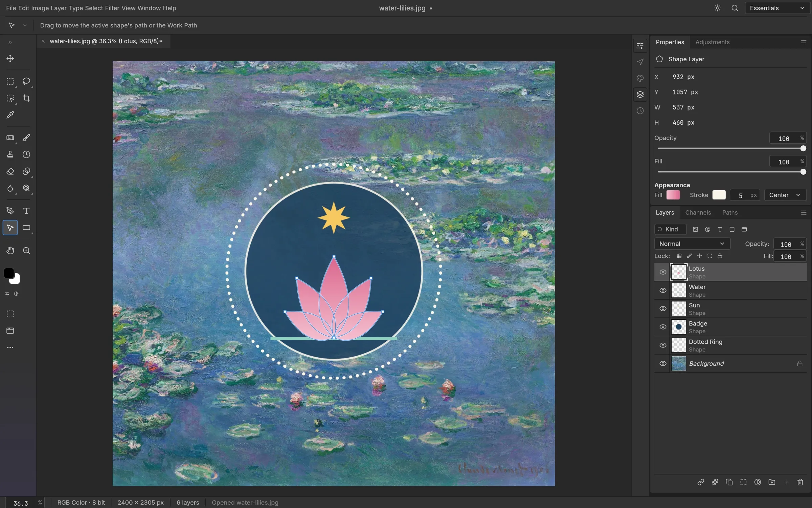Select the Type tool
812x508 pixels.
click(x=26, y=211)
